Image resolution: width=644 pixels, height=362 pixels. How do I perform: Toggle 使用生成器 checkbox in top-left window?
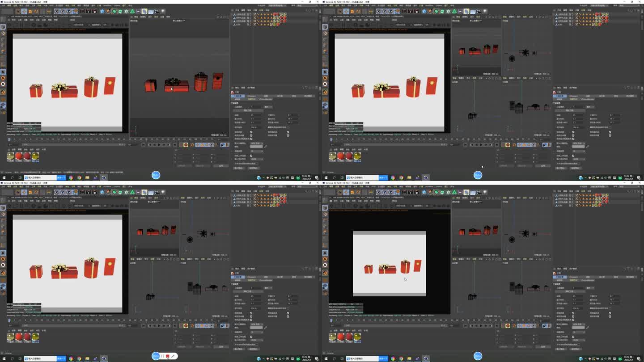click(x=251, y=135)
